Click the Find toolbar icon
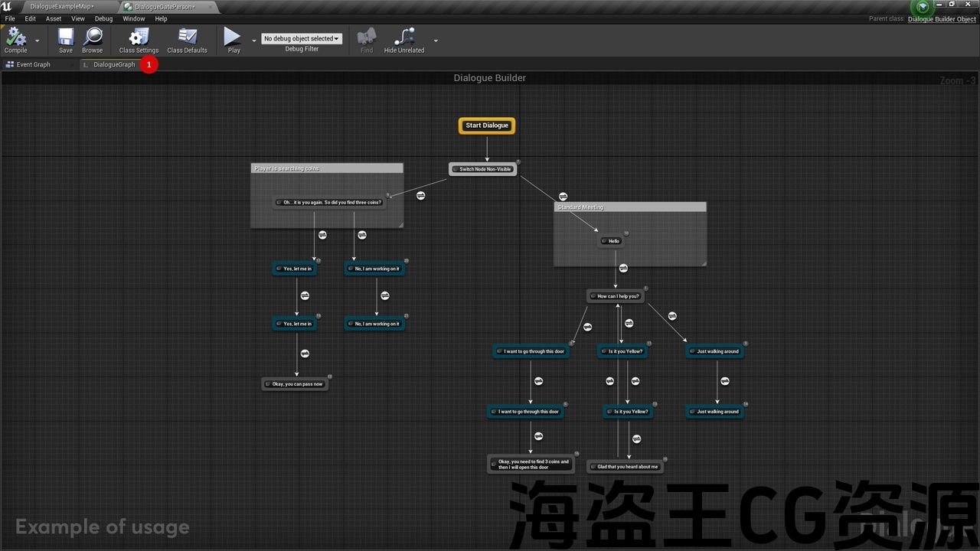 (367, 37)
